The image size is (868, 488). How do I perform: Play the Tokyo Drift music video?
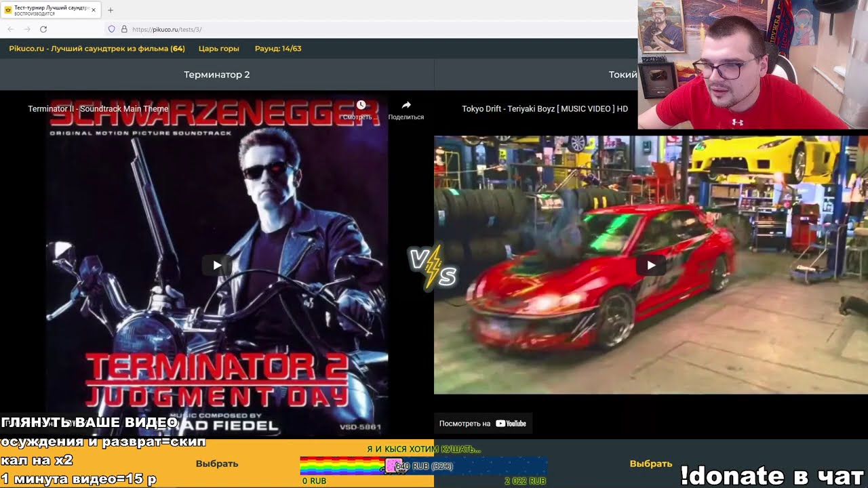[651, 265]
